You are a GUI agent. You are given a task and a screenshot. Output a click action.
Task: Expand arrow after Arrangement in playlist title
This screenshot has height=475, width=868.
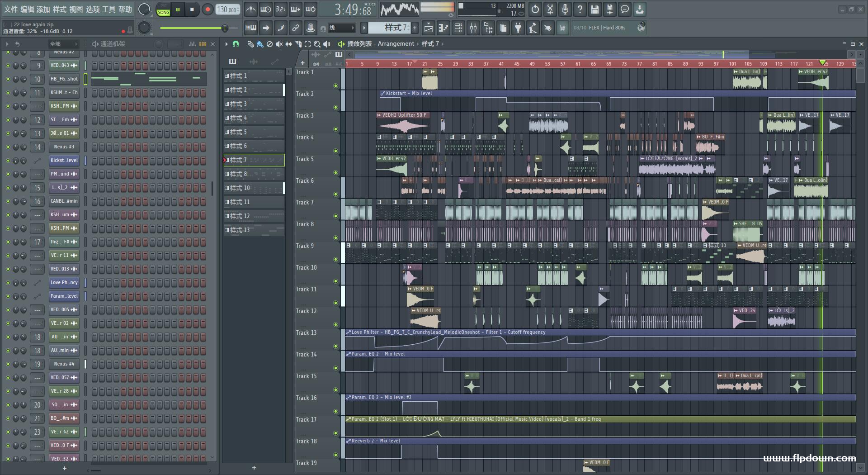coord(417,44)
